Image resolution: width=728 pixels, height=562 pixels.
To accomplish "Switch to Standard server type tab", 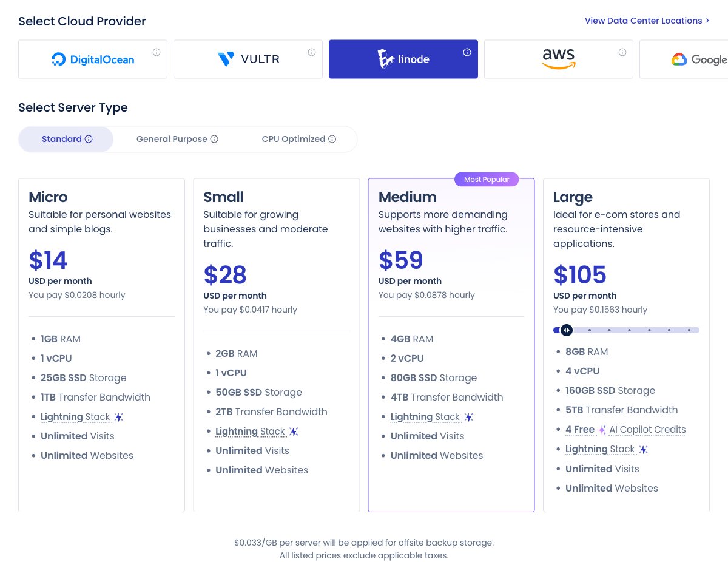I will tap(66, 139).
